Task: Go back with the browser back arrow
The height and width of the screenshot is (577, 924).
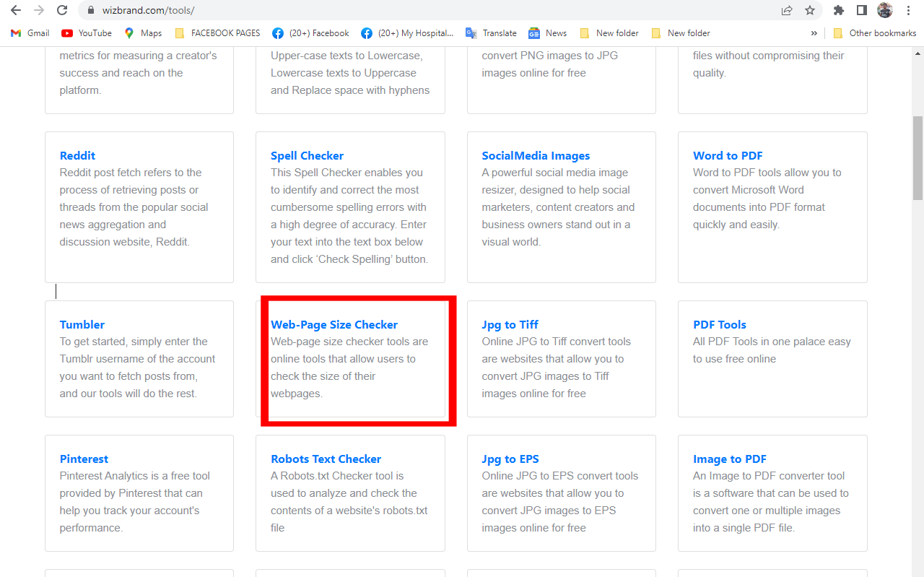Action: (x=16, y=10)
